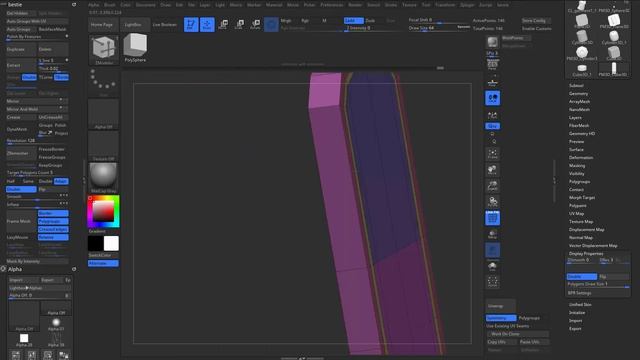Viewport: 640px width, 360px height.
Task: Click the dock icon beside bestie palette
Action: point(74,4)
